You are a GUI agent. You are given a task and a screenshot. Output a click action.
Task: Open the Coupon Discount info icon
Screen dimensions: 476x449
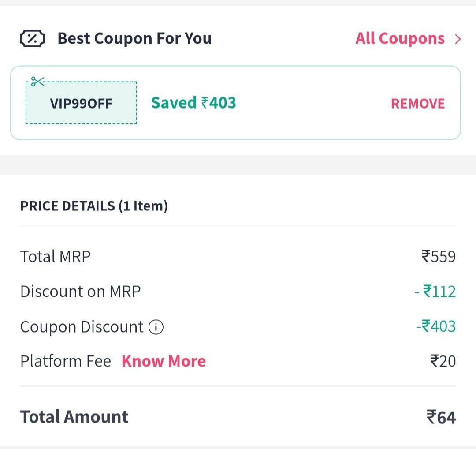tap(156, 327)
